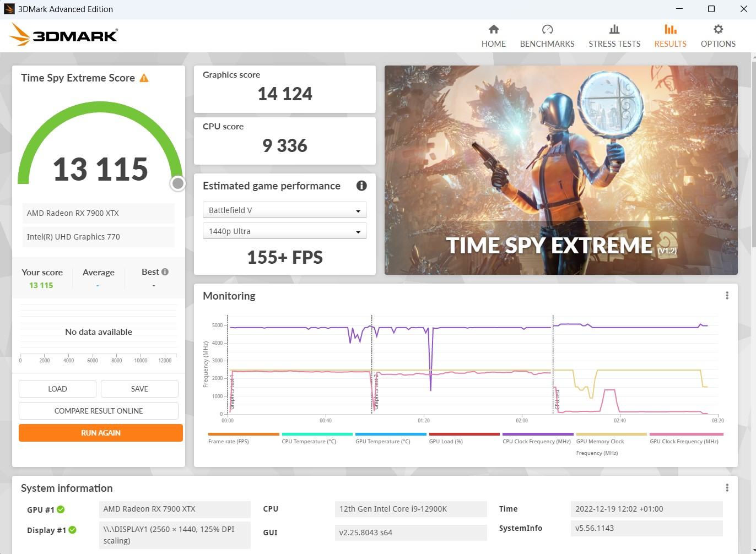Screen dimensions: 756x554
Task: Click the Time Spy Extreme banner image
Action: tap(561, 170)
